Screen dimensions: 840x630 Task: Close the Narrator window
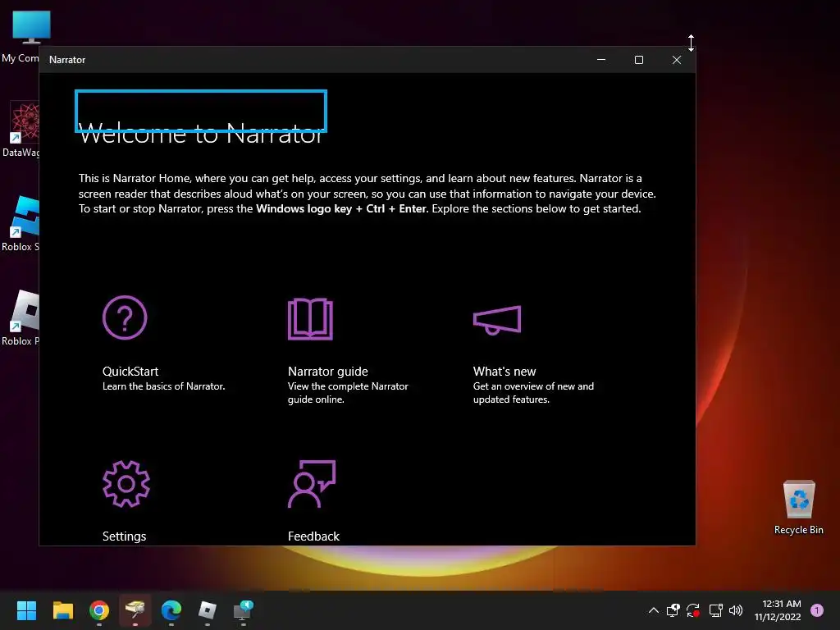click(x=677, y=59)
